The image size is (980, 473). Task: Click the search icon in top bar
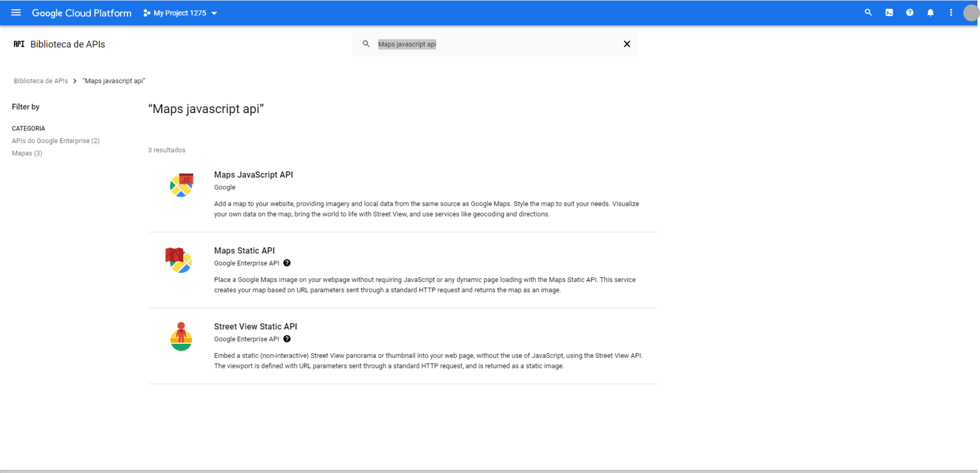[868, 13]
